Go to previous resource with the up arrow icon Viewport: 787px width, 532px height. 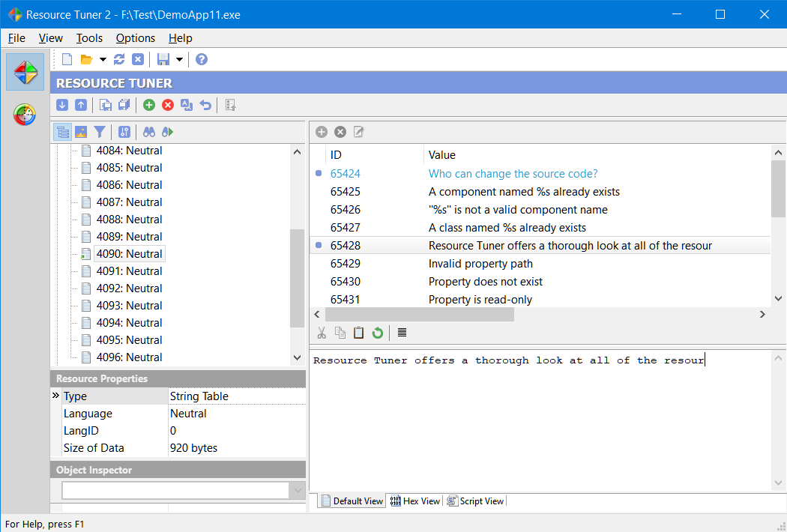[81, 105]
